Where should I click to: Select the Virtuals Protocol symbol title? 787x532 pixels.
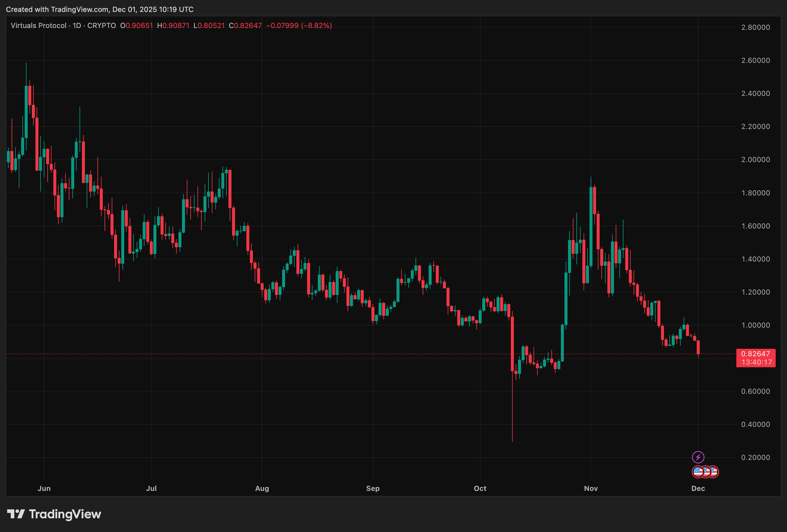(x=38, y=26)
